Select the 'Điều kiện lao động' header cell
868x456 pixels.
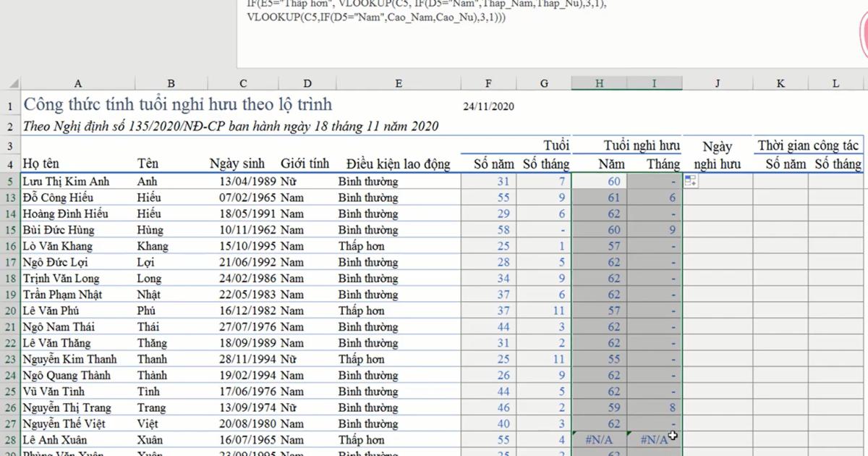click(x=398, y=164)
